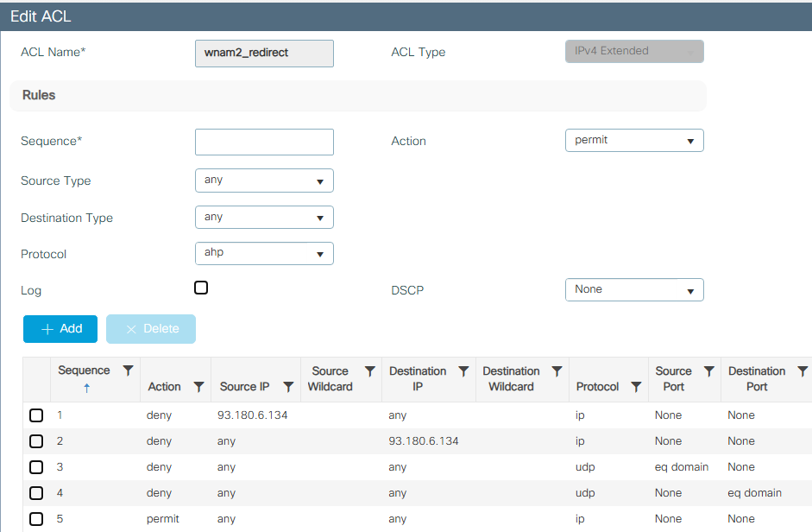The image size is (812, 532).
Task: Open the Action dropdown showing permit
Action: tap(633, 140)
